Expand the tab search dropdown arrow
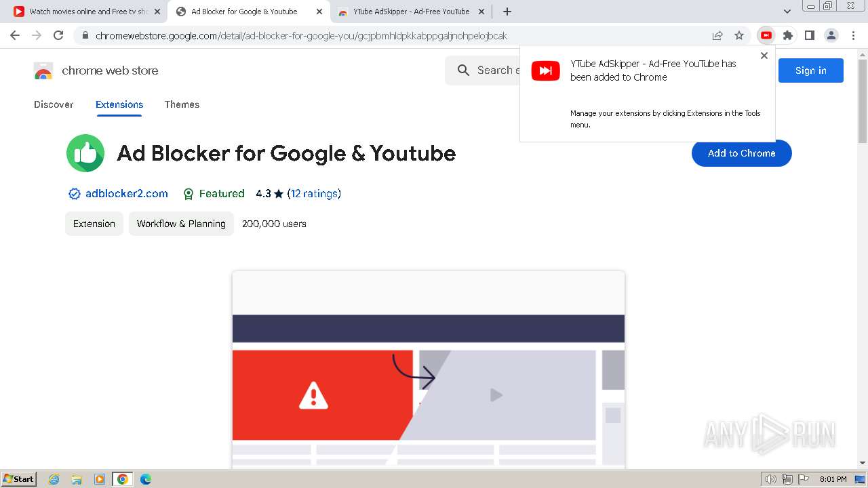Viewport: 868px width, 488px height. (787, 12)
